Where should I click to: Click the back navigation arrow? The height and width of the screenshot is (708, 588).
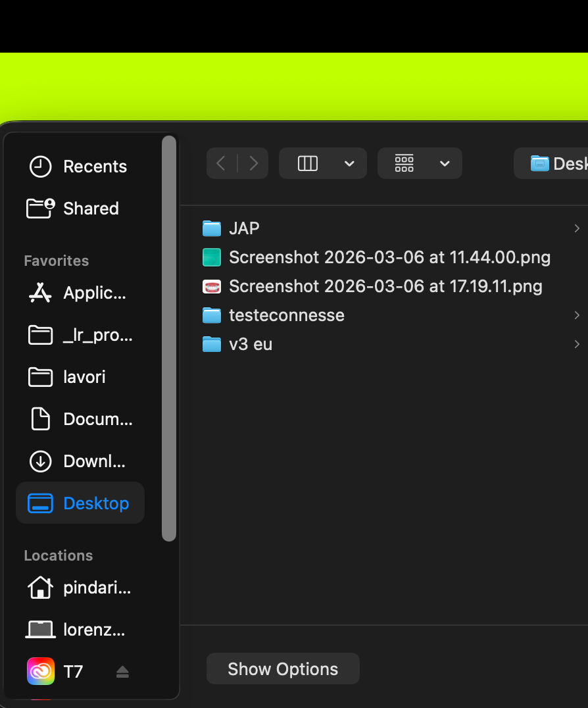click(x=222, y=163)
